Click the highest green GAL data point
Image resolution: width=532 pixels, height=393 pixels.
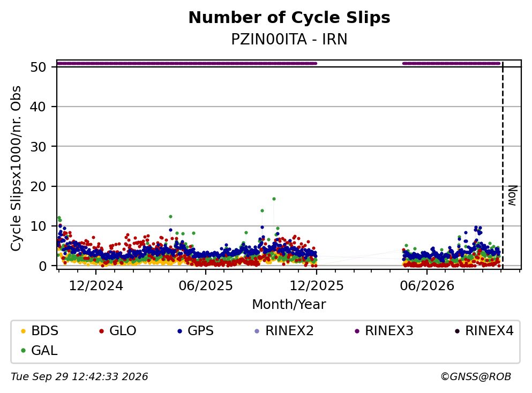[274, 199]
